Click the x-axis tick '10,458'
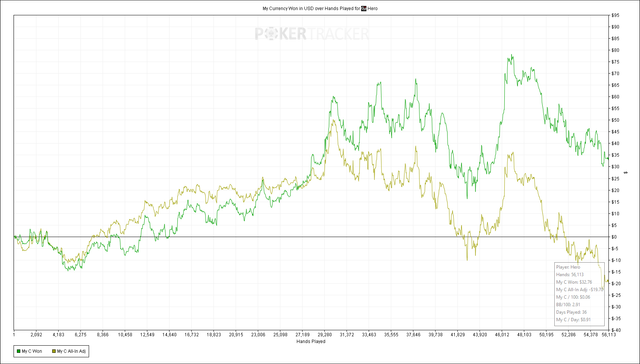The height and width of the screenshot is (364, 640). (x=125, y=335)
